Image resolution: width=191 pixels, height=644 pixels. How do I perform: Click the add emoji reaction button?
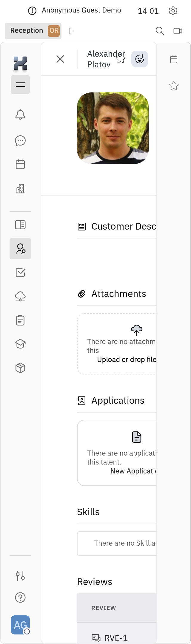(140, 59)
